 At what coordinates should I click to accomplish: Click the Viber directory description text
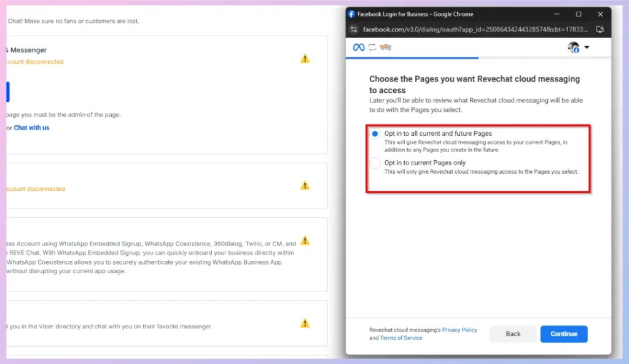point(109,327)
